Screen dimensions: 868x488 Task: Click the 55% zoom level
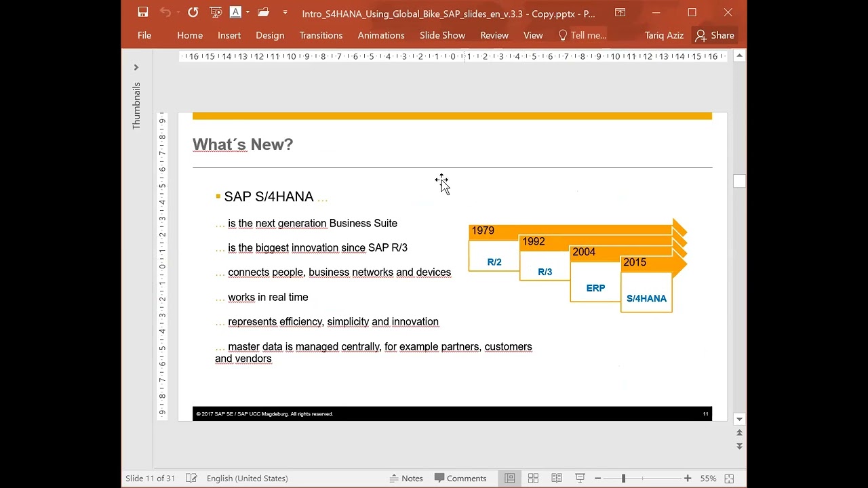(708, 478)
